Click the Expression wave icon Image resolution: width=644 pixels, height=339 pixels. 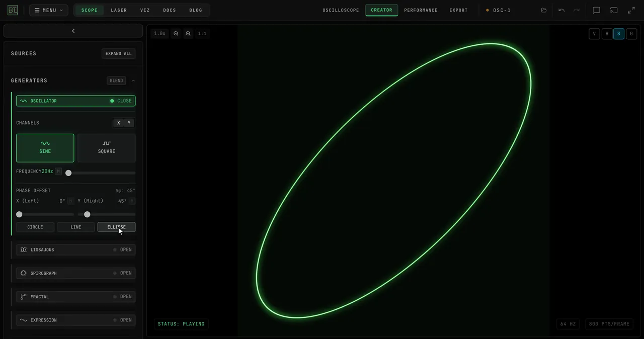(x=24, y=320)
